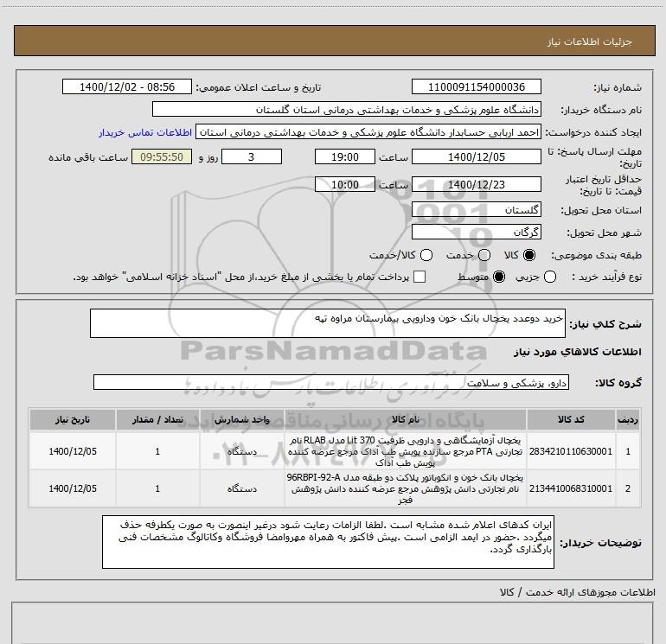Viewport: 666px width, 644px height.
Task: Select the خدمت radio button
Action: pyautogui.click(x=484, y=255)
